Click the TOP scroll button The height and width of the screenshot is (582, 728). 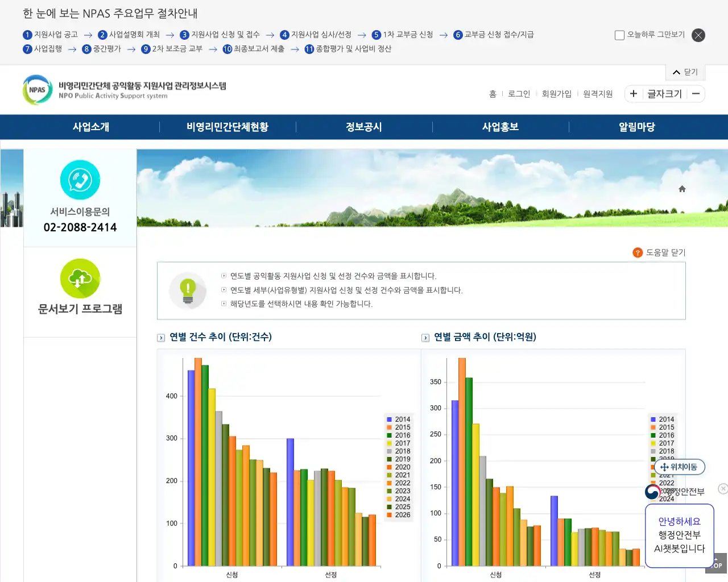[x=717, y=563]
